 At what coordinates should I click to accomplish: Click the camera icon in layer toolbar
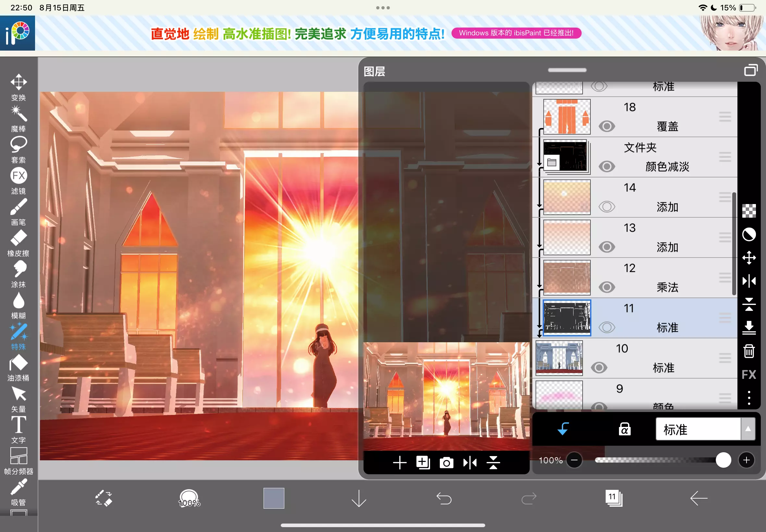446,463
